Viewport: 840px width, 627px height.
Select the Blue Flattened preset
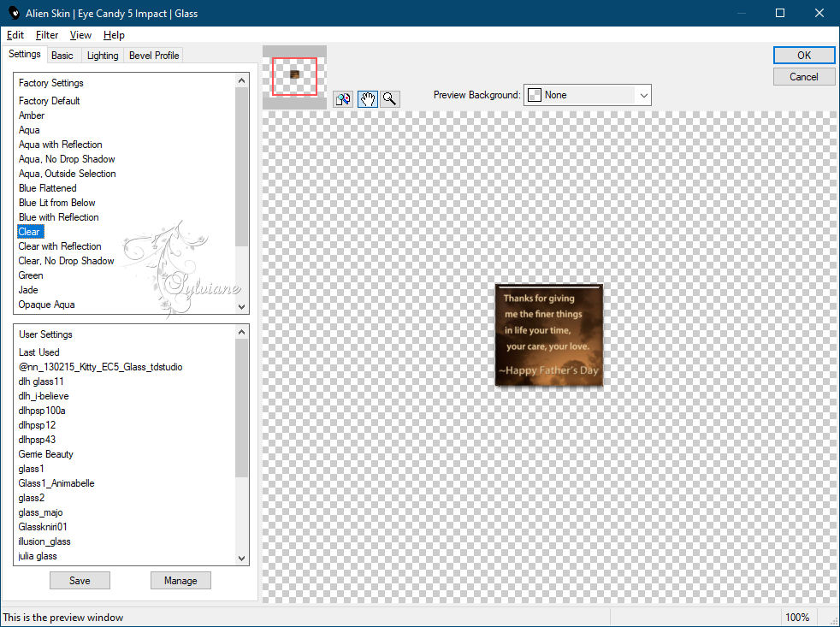pos(47,188)
